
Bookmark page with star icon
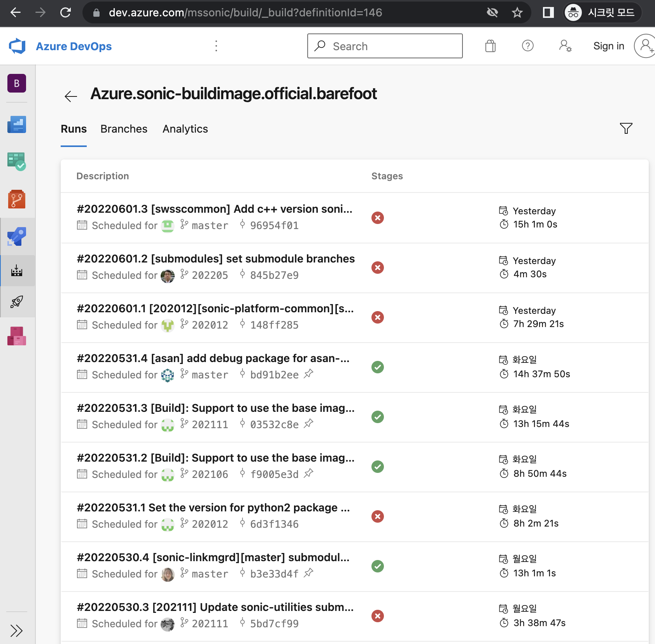517,13
